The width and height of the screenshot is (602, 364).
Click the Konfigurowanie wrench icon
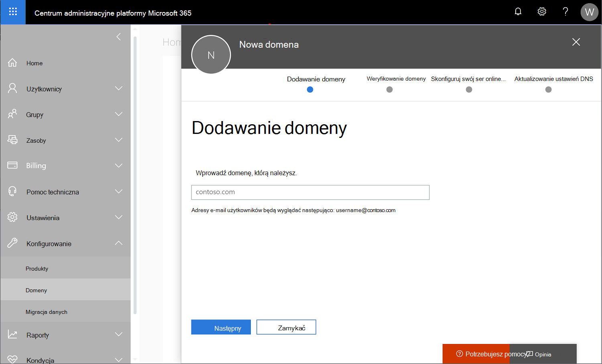12,243
